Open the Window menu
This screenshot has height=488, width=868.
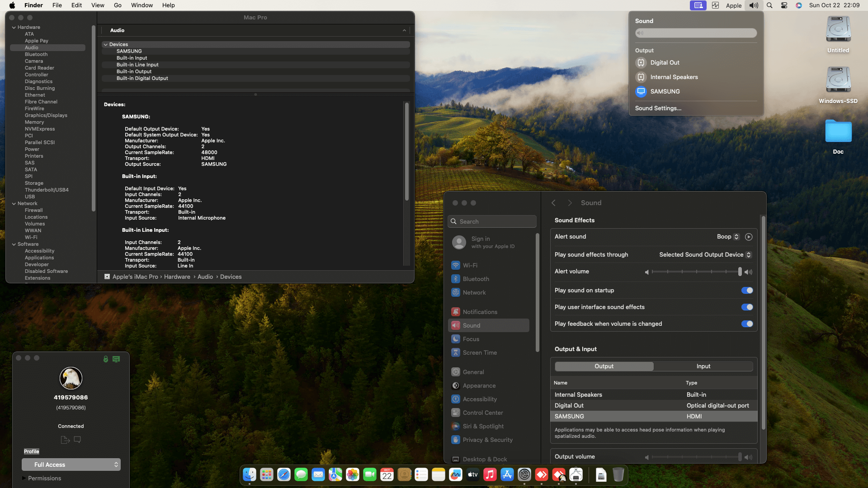142,5
